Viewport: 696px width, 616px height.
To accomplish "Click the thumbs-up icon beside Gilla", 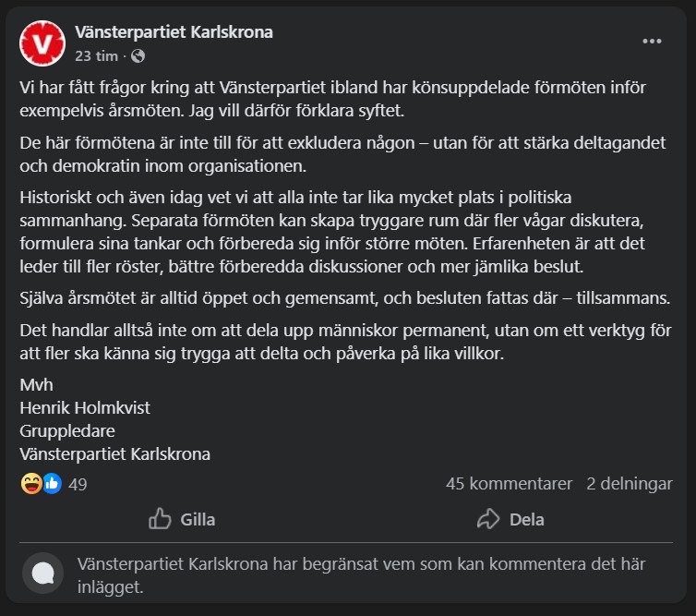I will [161, 519].
